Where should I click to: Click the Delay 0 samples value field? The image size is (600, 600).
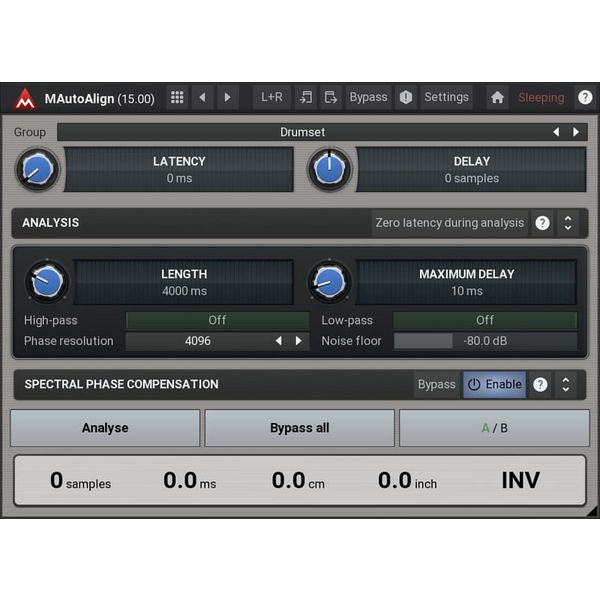(x=471, y=170)
